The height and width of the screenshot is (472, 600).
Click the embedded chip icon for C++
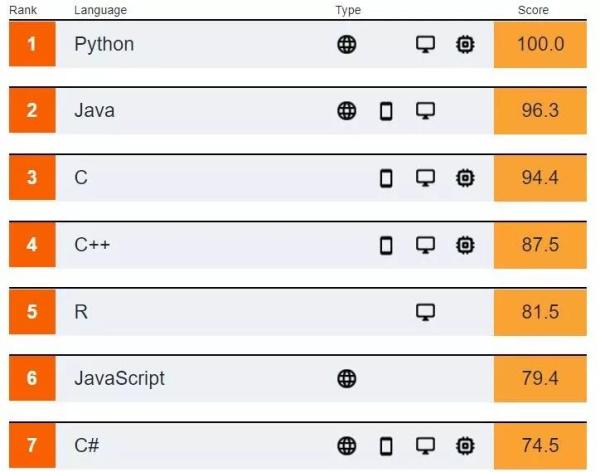[465, 245]
